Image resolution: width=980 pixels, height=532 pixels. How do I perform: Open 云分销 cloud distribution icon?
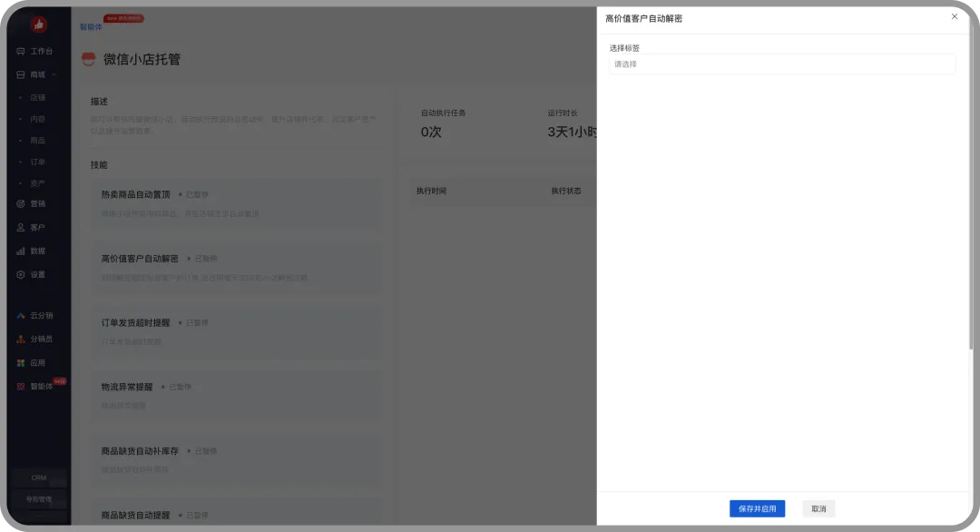pos(21,316)
